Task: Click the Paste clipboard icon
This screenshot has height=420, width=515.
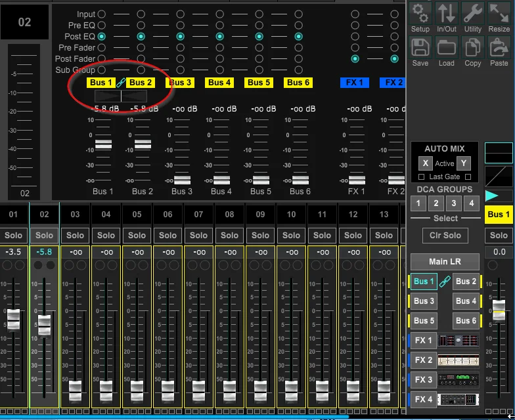Action: point(499,47)
